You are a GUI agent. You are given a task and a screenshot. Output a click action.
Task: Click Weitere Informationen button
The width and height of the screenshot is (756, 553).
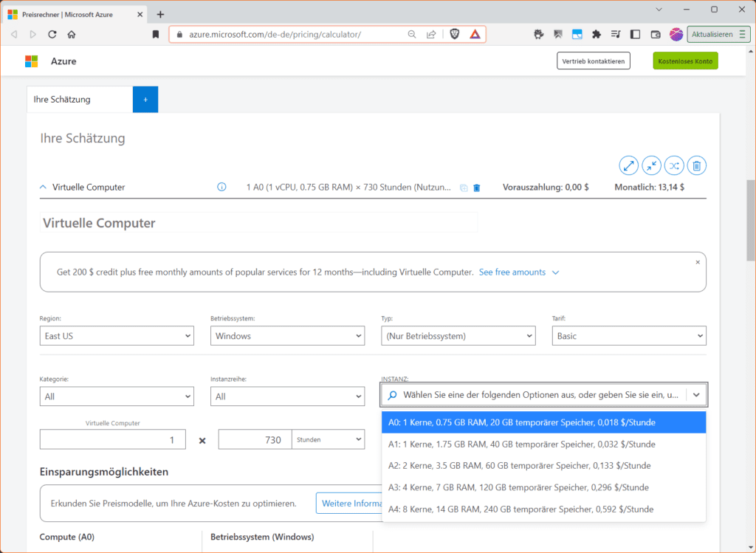tap(349, 504)
